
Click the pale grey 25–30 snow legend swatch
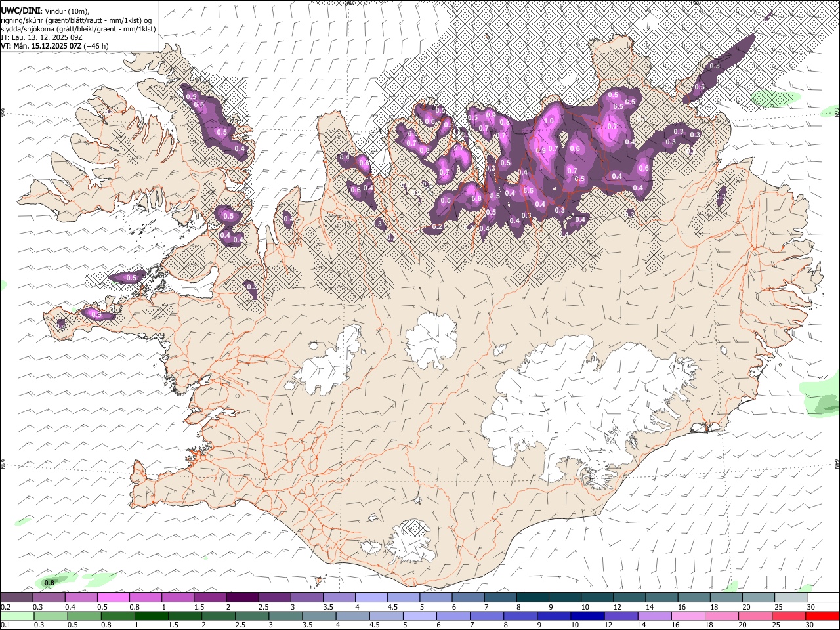point(791,597)
